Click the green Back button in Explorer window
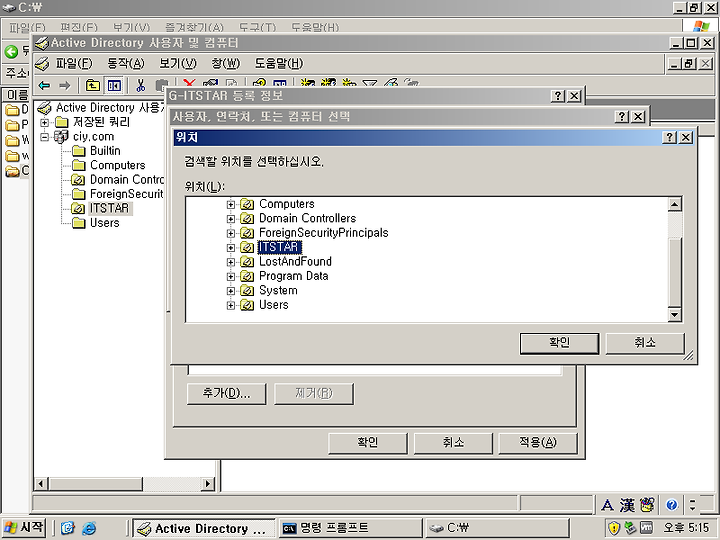This screenshot has width=720, height=540. point(11,51)
